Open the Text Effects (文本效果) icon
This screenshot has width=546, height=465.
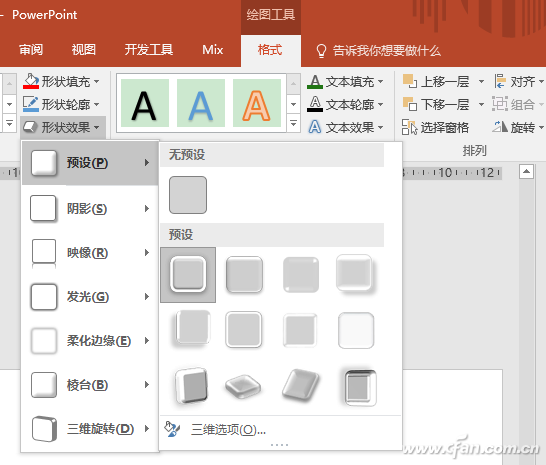click(x=315, y=127)
